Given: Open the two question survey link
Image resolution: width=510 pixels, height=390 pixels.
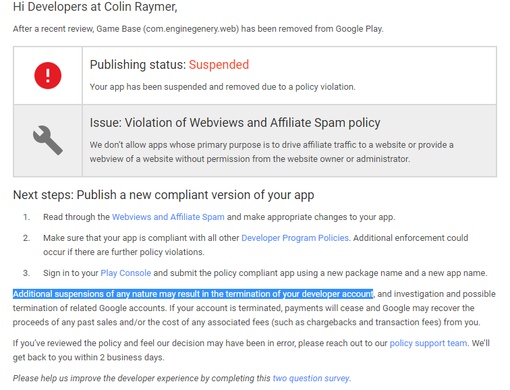Looking at the screenshot, I should click(311, 378).
